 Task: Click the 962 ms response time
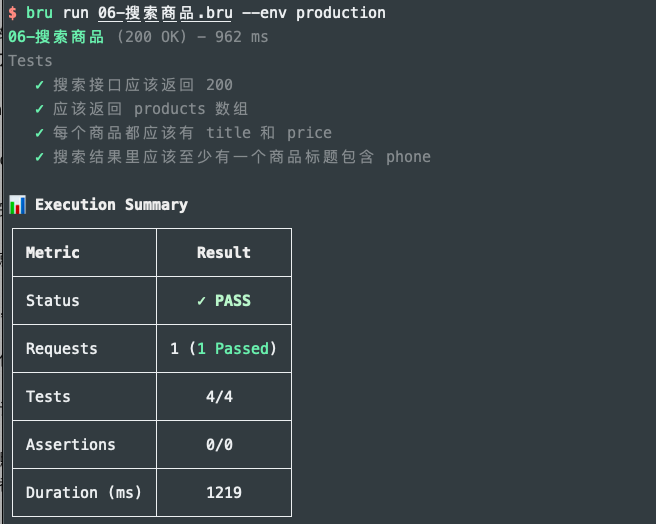244,37
